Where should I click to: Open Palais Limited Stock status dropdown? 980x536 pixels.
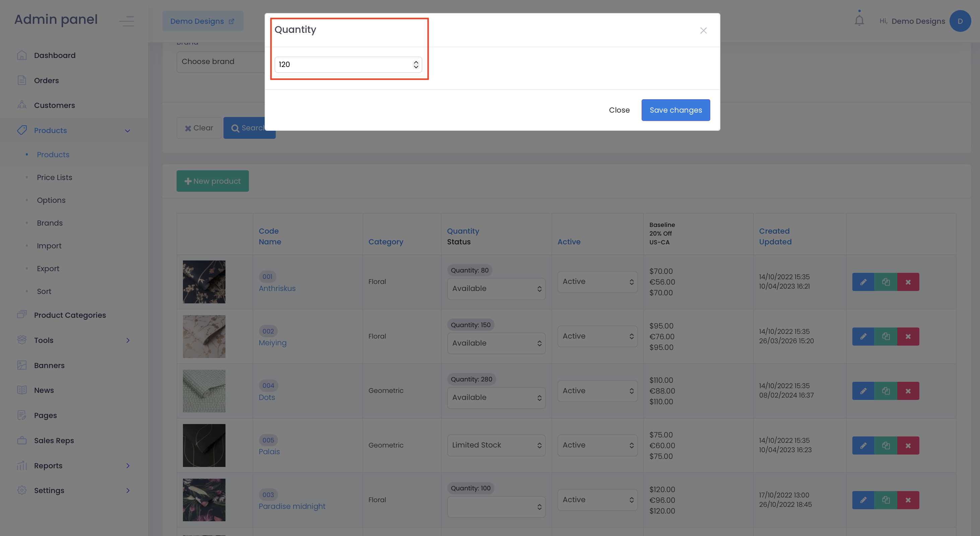coord(496,445)
